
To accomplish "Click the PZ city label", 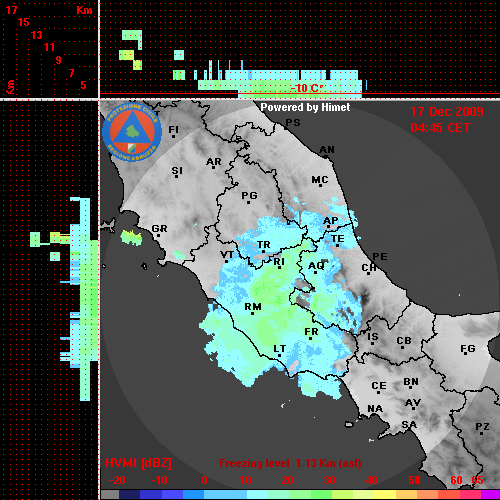I will [x=482, y=426].
